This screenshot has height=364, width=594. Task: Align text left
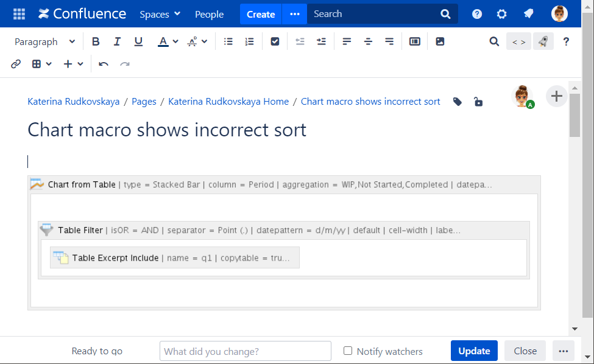point(347,41)
